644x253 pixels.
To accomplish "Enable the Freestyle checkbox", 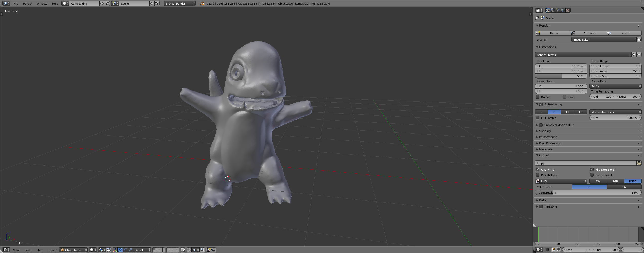I will [541, 206].
